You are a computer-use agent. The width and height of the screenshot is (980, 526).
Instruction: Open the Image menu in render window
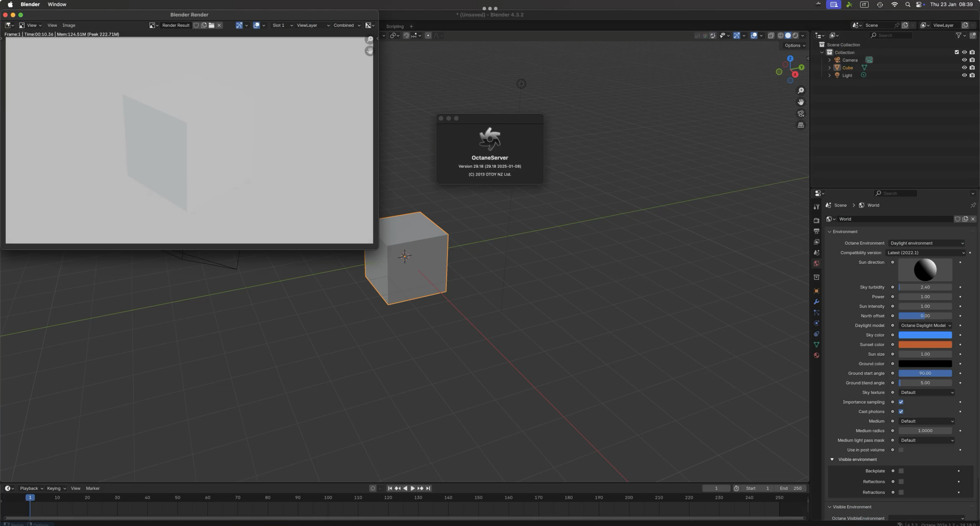point(69,26)
